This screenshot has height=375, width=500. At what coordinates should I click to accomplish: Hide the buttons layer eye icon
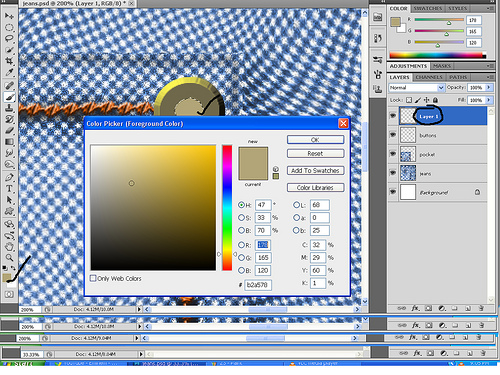(x=393, y=135)
